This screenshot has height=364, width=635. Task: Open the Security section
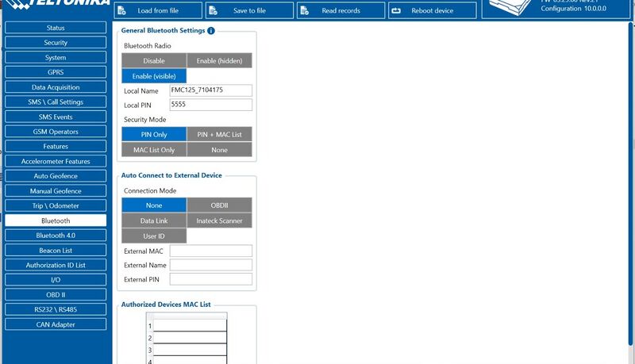56,43
